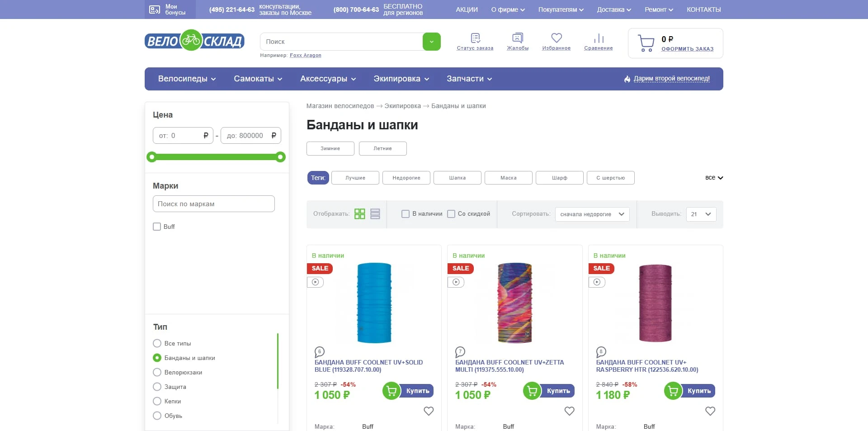Switch to grid display view
The height and width of the screenshot is (431, 868).
[360, 214]
